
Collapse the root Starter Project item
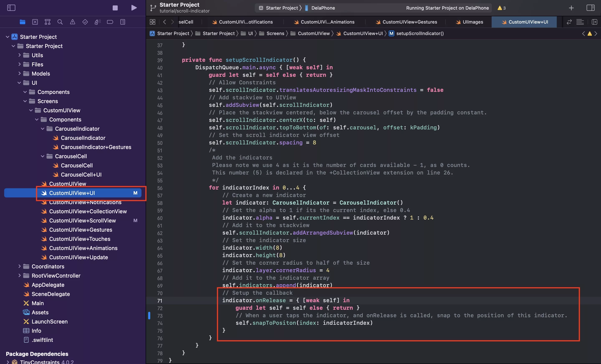(x=8, y=37)
